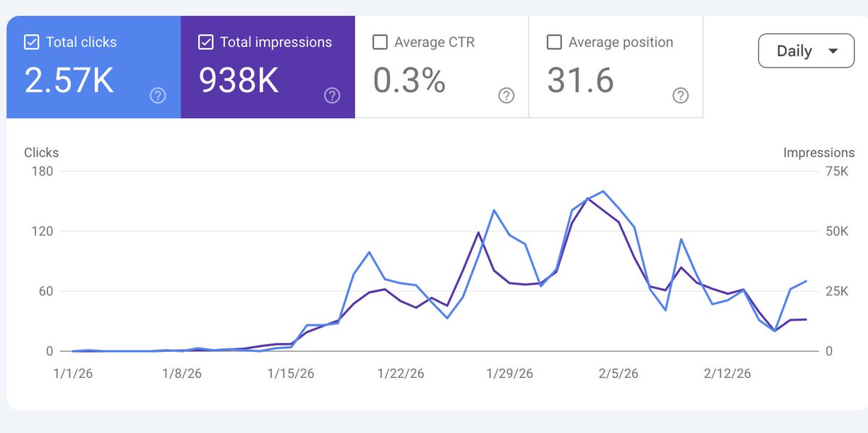Click the Total clicks label text
Viewport: 868px width, 433px height.
pos(82,42)
